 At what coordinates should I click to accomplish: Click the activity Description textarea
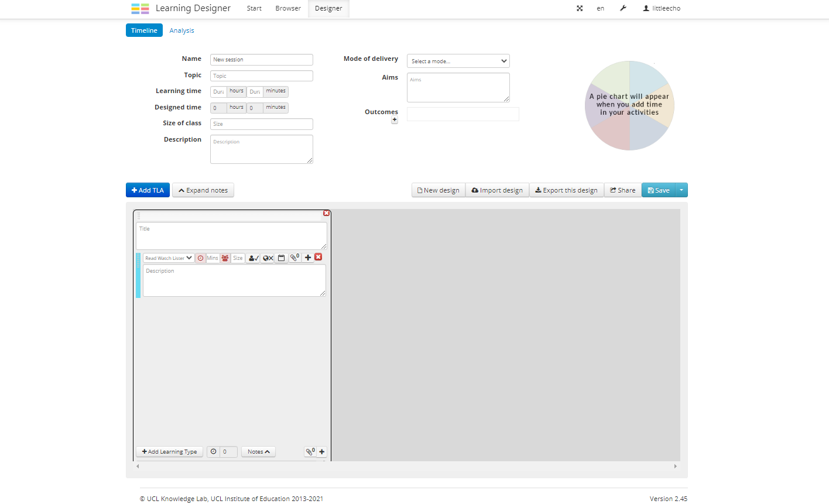235,280
